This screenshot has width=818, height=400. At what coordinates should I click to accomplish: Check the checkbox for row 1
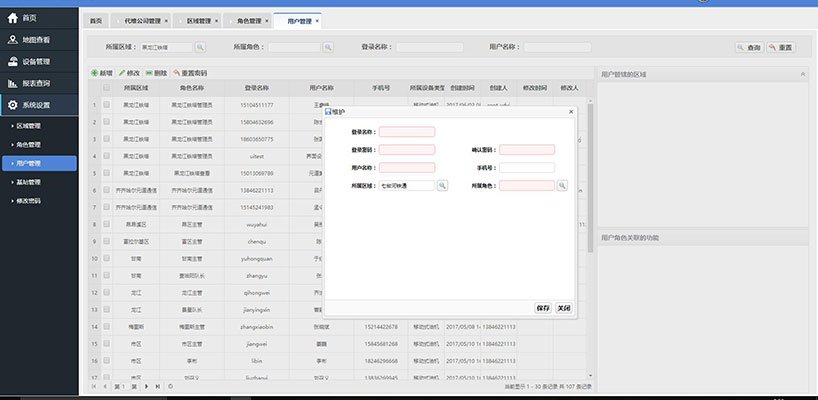point(107,104)
